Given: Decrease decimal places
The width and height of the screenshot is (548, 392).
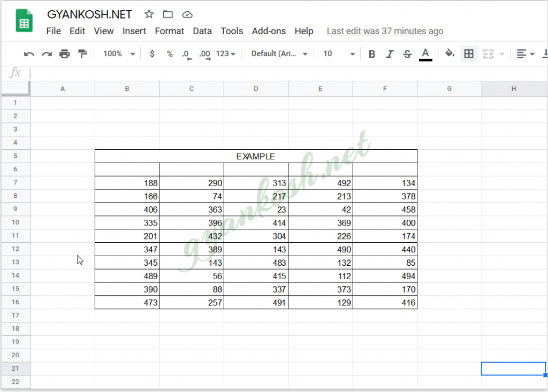Looking at the screenshot, I should [187, 53].
